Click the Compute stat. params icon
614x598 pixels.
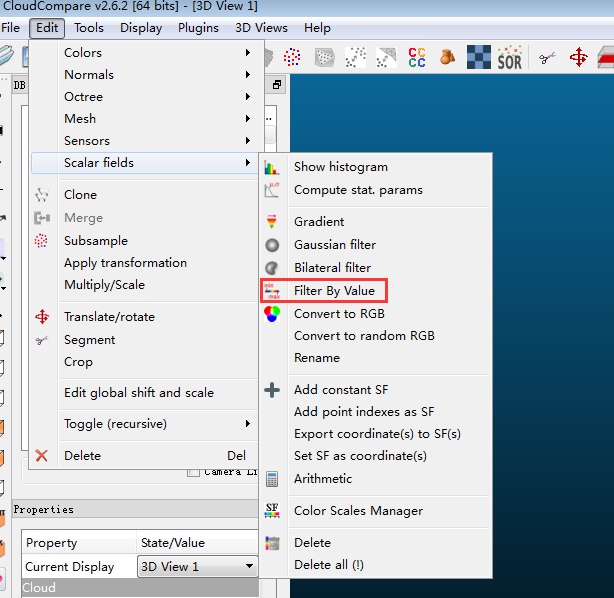pyautogui.click(x=272, y=190)
